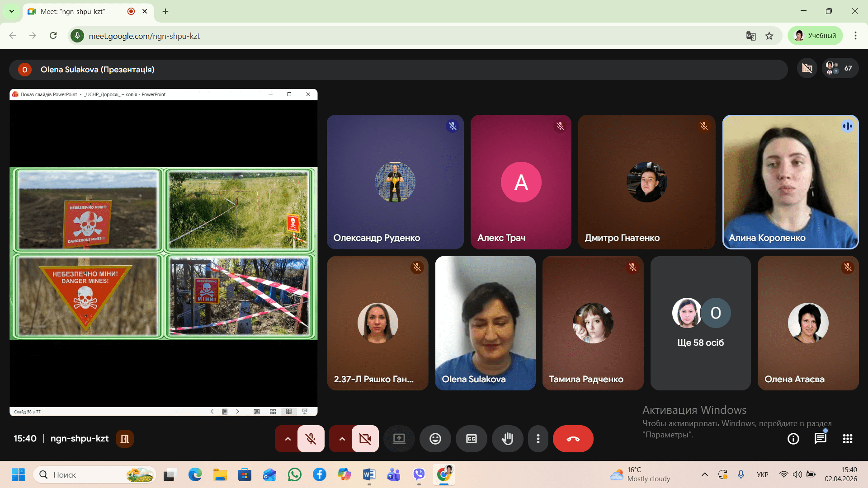This screenshot has width=868, height=488.
Task: Open the Учебный Chrome profile button
Action: coord(815,36)
